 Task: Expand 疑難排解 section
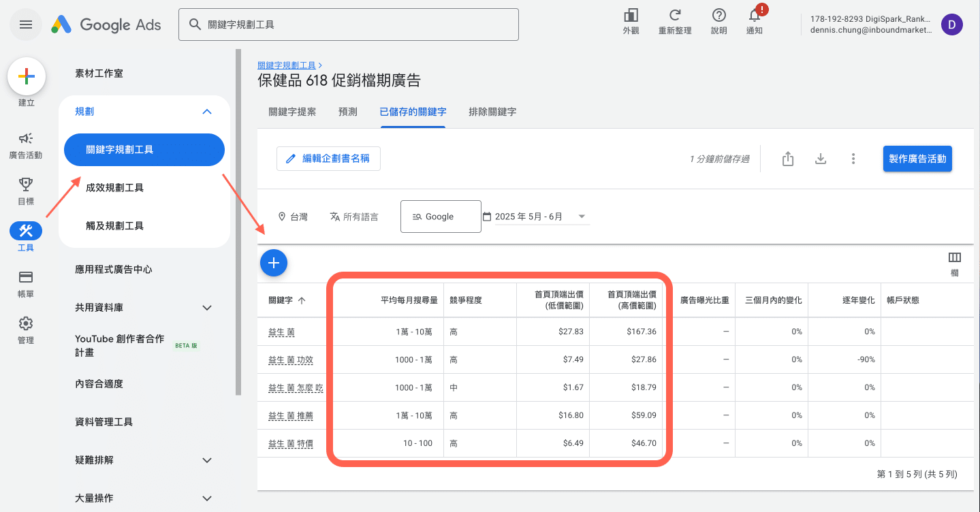[x=208, y=460]
